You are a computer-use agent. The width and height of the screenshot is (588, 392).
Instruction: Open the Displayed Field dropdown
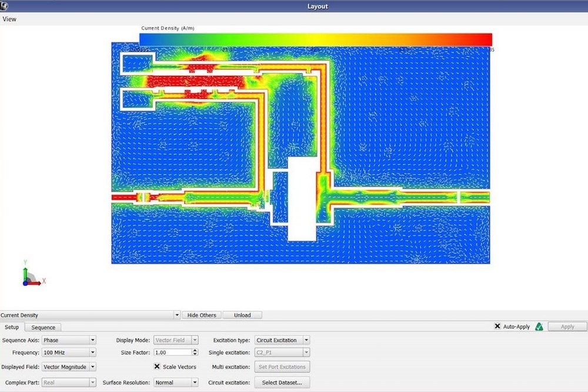(93, 367)
